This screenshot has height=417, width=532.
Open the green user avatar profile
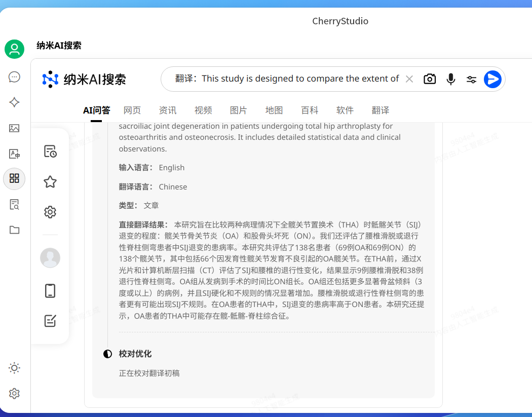coord(14,49)
